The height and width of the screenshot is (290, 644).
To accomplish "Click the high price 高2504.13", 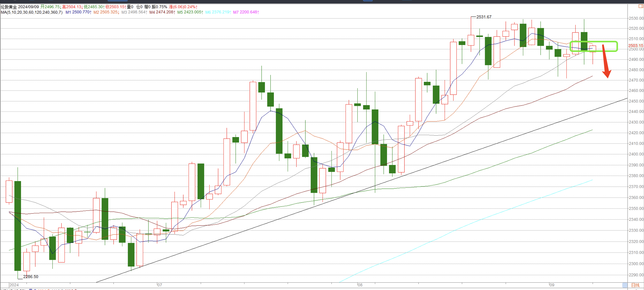I will pos(73,7).
